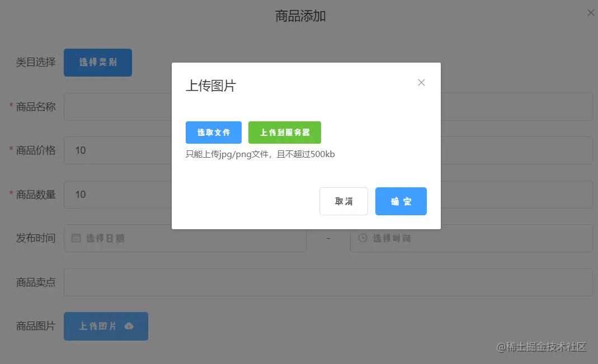Click the 上传图片 button
Screen dimensions: 598x364
tap(106, 327)
